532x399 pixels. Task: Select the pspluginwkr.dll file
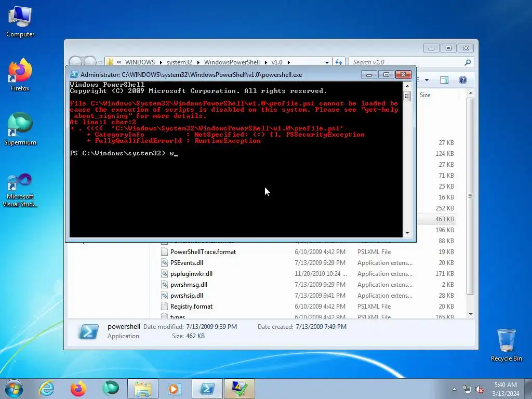pyautogui.click(x=191, y=273)
